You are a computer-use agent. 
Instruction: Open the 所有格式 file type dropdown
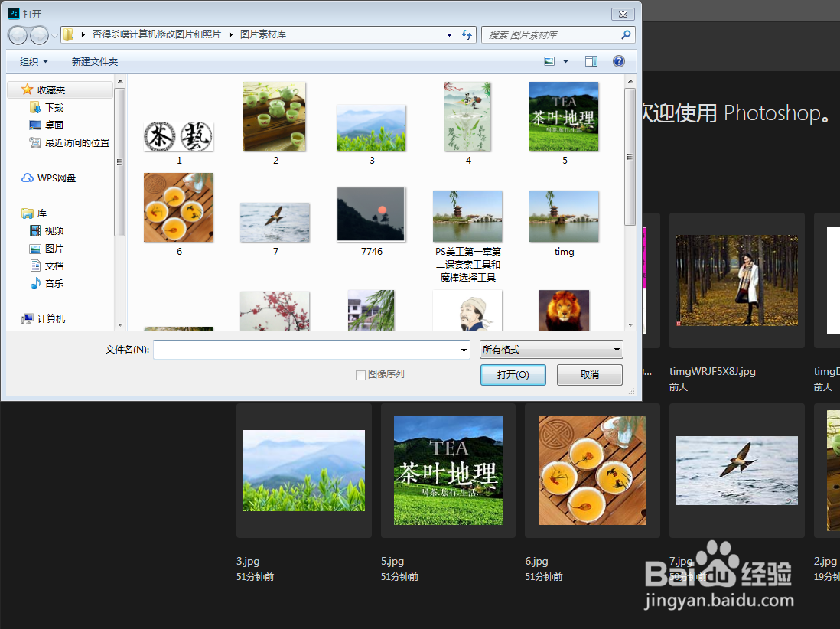click(552, 350)
